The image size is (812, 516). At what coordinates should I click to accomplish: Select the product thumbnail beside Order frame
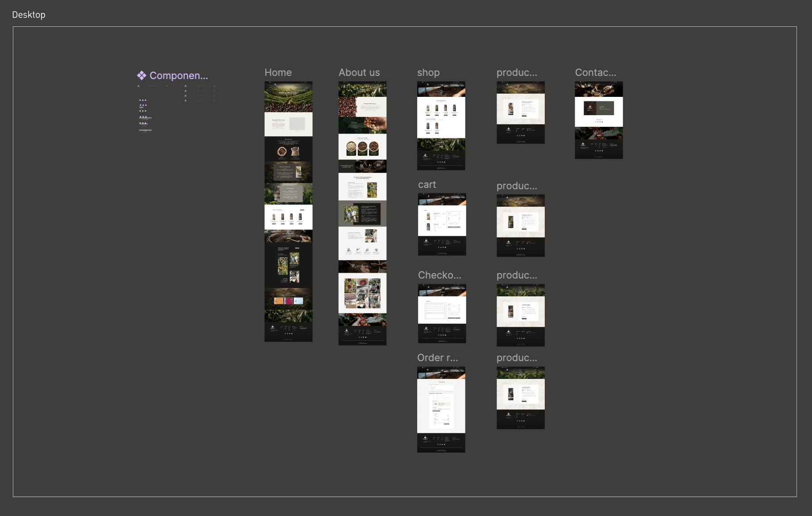pyautogui.click(x=520, y=398)
